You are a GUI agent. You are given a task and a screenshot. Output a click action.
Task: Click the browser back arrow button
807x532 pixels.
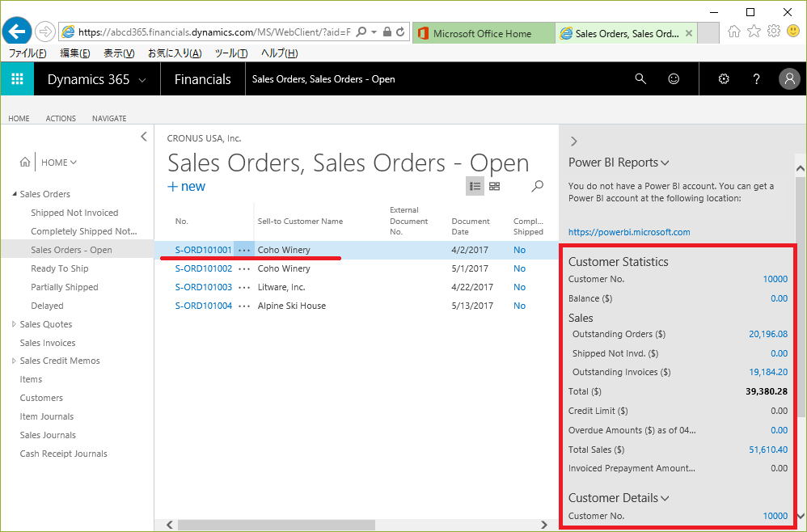(x=16, y=32)
